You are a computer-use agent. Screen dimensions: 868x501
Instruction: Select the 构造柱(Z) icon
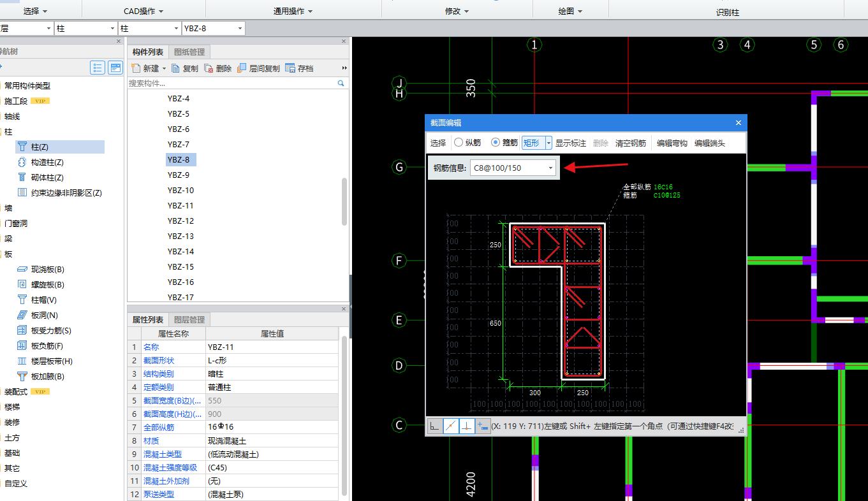pos(22,163)
